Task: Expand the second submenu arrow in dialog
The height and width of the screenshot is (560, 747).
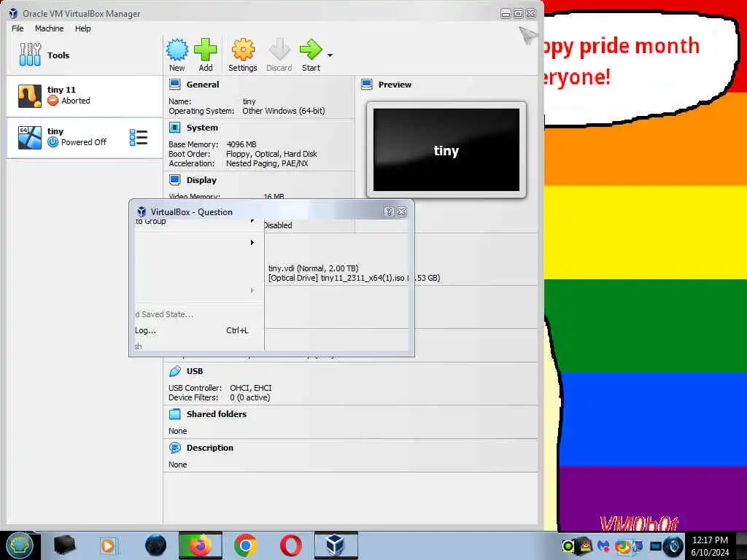Action: click(252, 242)
